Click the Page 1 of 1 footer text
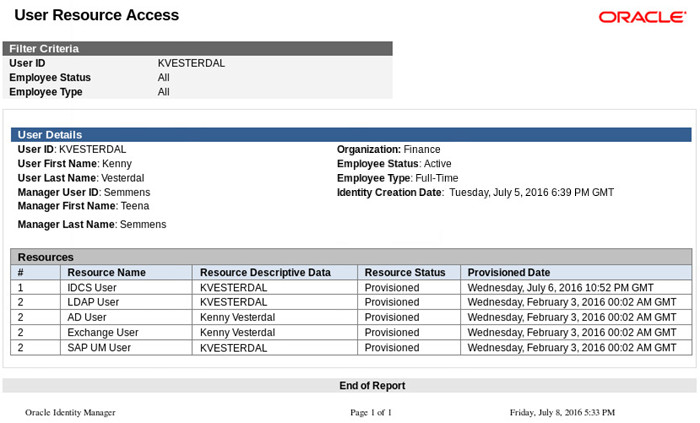The image size is (700, 423). pos(371,412)
